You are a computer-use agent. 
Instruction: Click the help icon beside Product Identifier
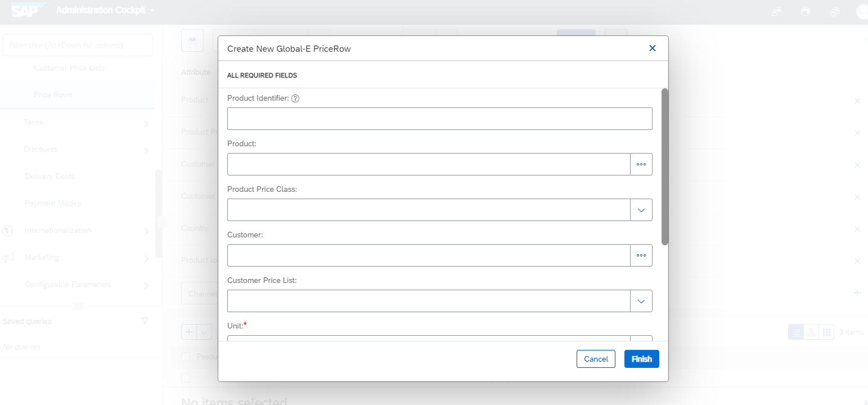pos(295,98)
